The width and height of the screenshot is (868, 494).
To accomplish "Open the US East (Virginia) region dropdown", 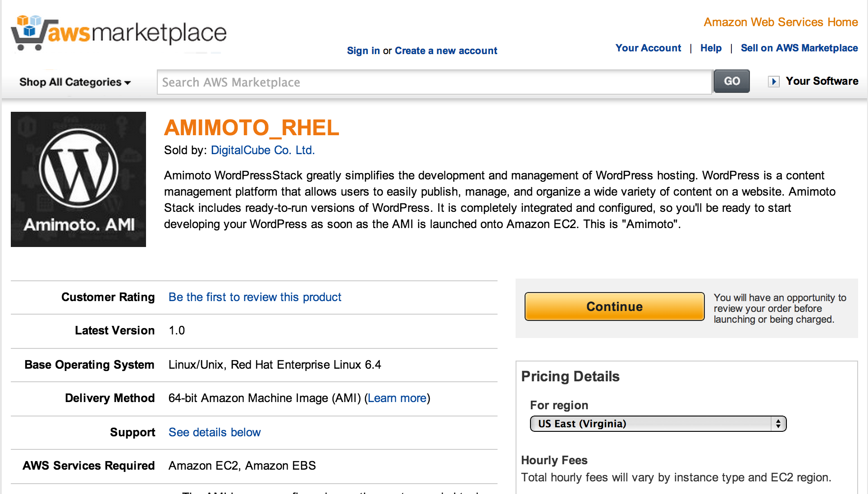I will click(658, 424).
